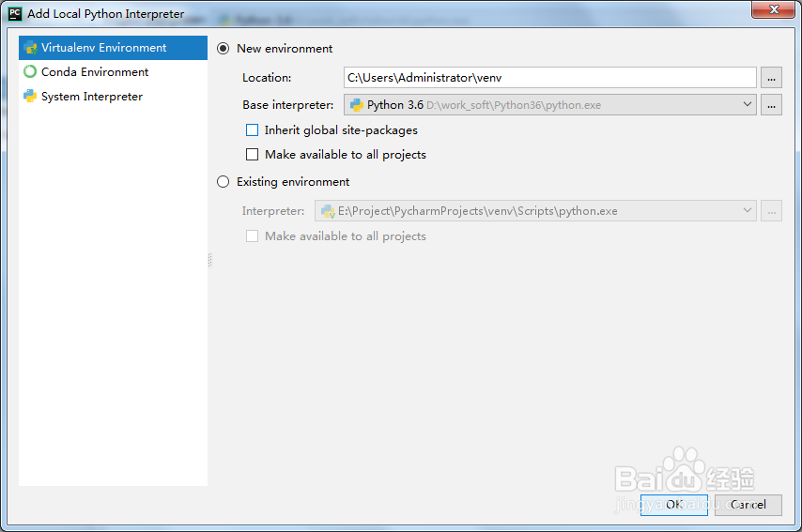
Task: Confirm with the OK button
Action: 674,505
